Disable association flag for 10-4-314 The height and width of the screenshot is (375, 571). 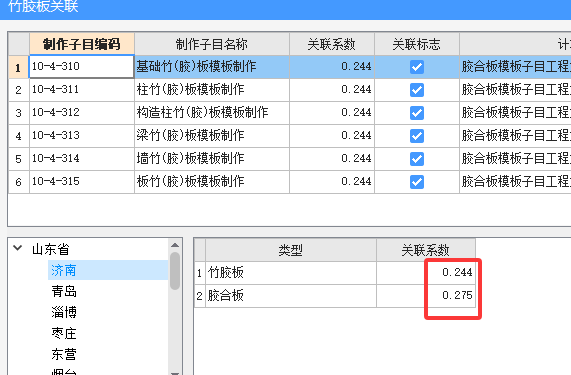tap(417, 159)
